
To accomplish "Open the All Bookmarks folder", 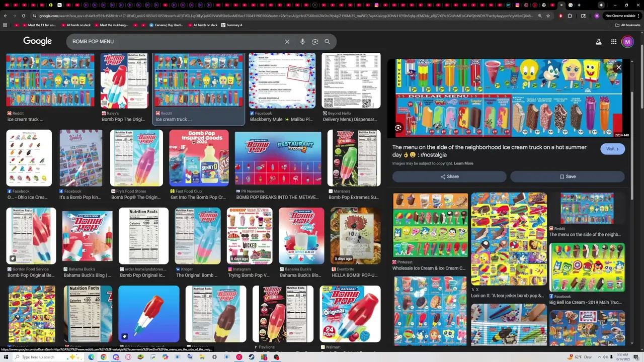I will pos(628,25).
